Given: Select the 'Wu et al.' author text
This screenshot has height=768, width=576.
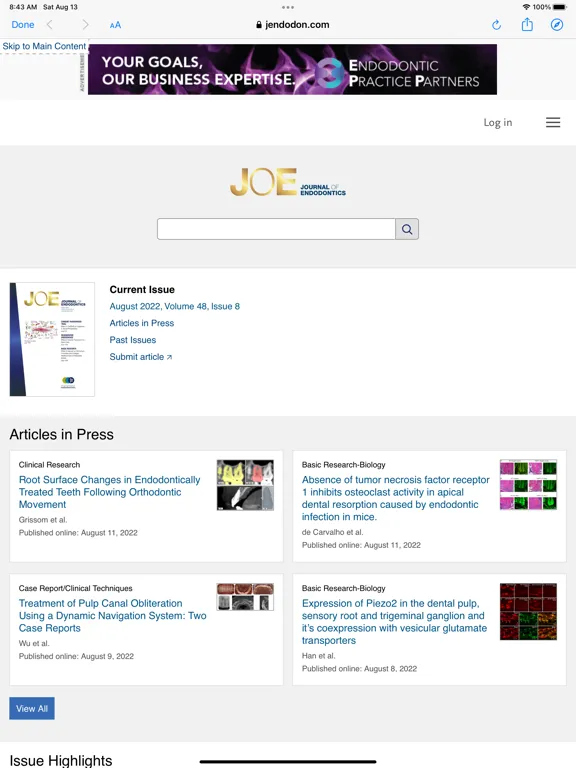Looking at the screenshot, I should click(34, 643).
